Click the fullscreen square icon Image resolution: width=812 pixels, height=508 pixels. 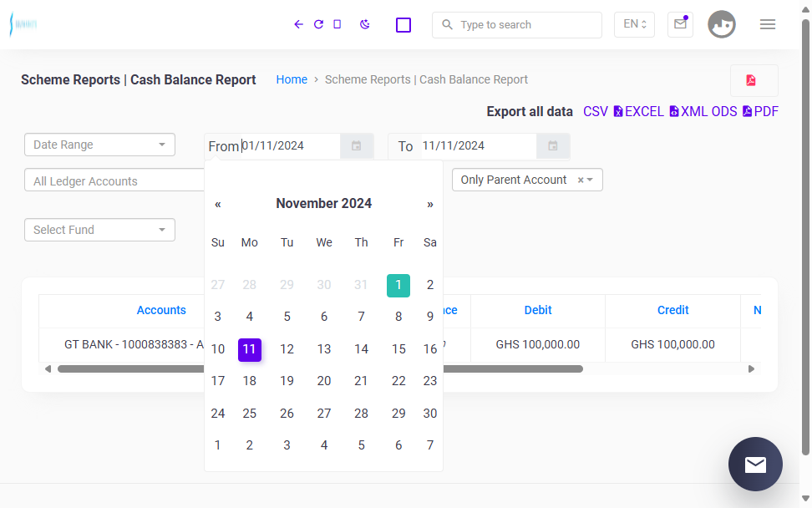[403, 25]
